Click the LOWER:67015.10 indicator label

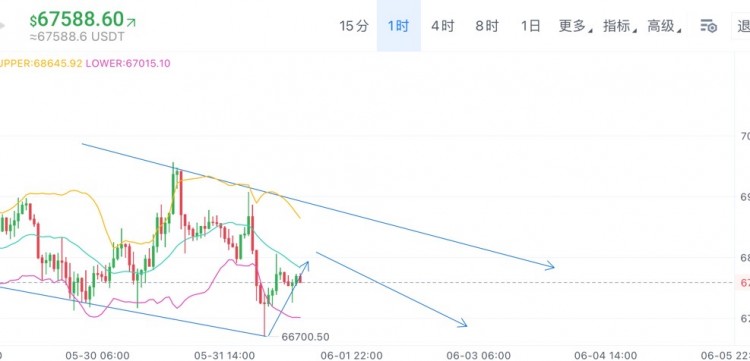pos(128,63)
